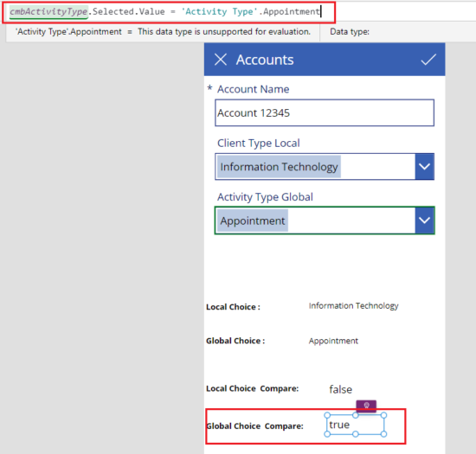
Task: Click the 'true' label of Global Choice Compare
Action: point(339,425)
